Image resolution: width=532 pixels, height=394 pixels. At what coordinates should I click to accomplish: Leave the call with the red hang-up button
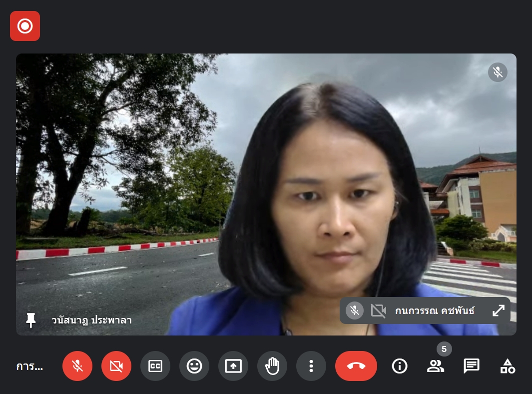[356, 366]
